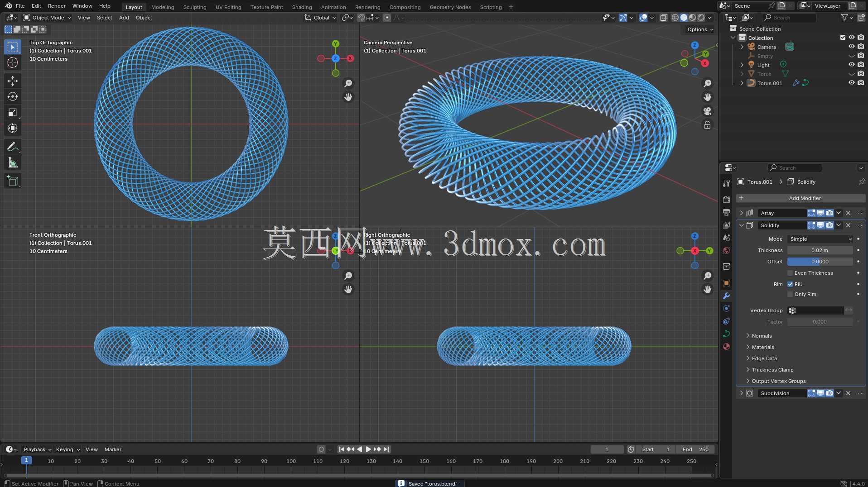
Task: Uncheck Rim Fill checkbox
Action: point(790,284)
